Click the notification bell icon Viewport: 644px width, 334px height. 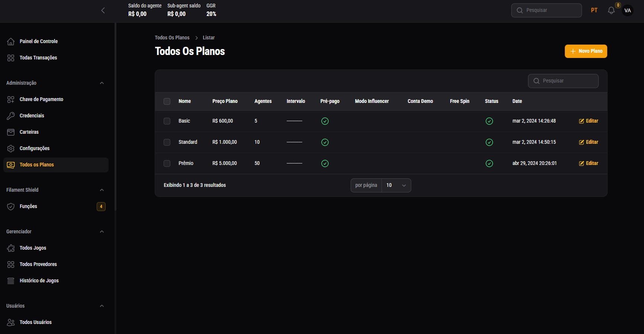(x=611, y=10)
